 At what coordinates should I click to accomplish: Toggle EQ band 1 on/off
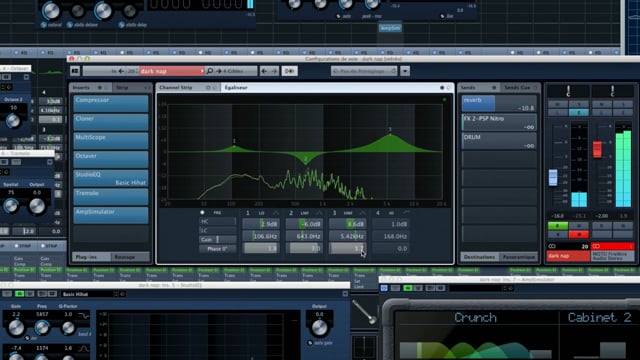point(247,213)
